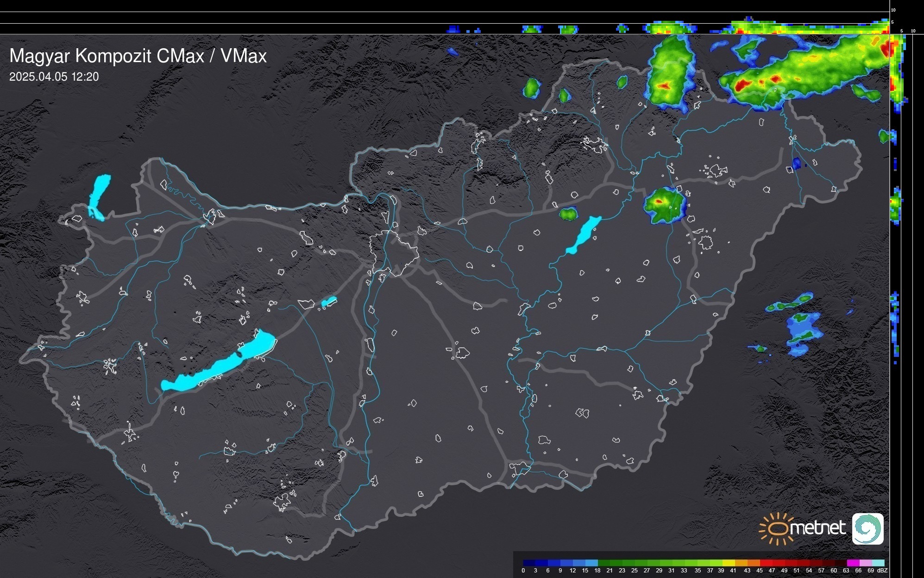Click the dBZ unit label in legend
The image size is (924, 578).
tap(882, 571)
